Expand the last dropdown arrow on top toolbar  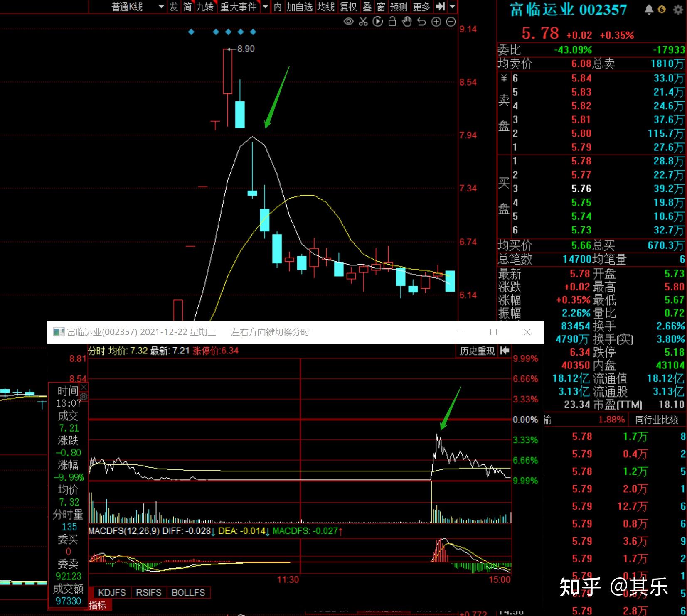tap(453, 7)
